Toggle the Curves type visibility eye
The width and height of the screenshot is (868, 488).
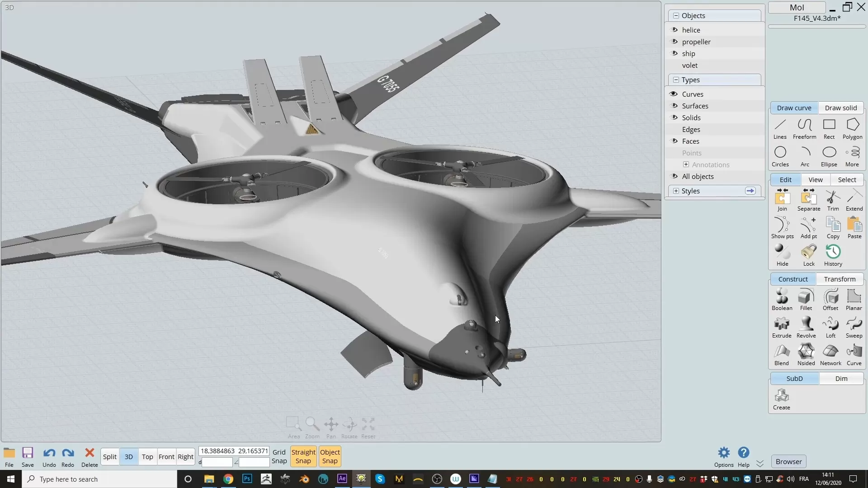674,94
